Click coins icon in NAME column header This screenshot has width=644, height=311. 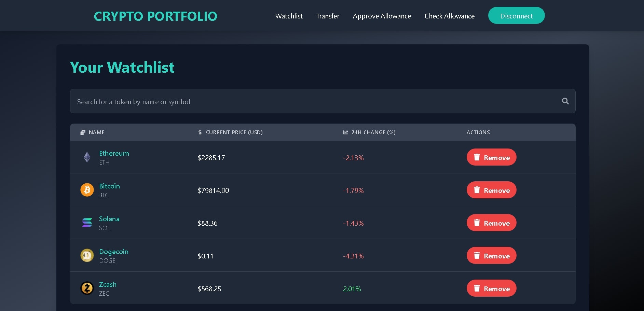tap(83, 132)
